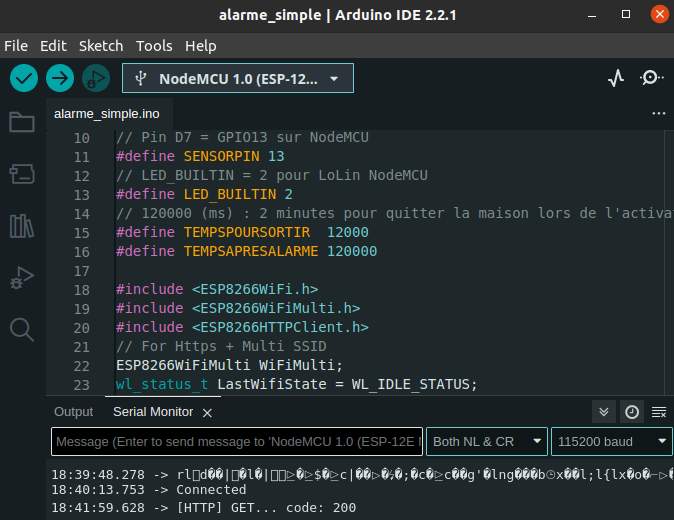This screenshot has width=674, height=520.
Task: Open the Sketchbook folder sidebar icon
Action: [22, 122]
